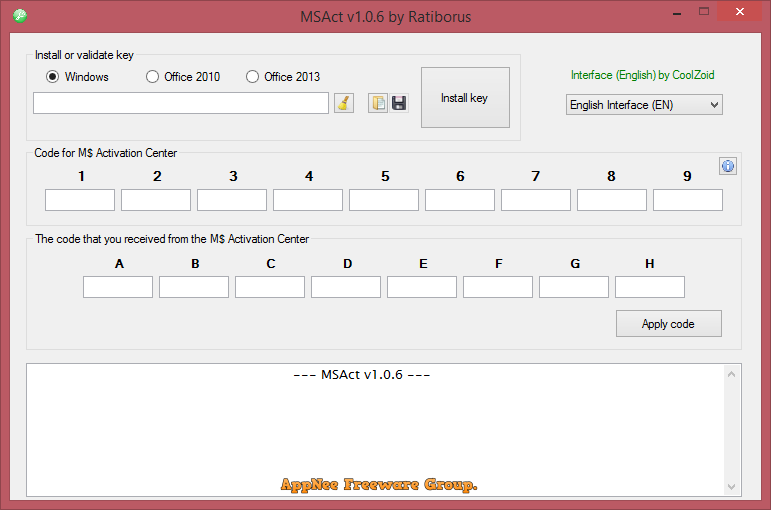771x510 pixels.
Task: Click the '--- MSAct v1.0.6 ---' log line
Action: [362, 375]
